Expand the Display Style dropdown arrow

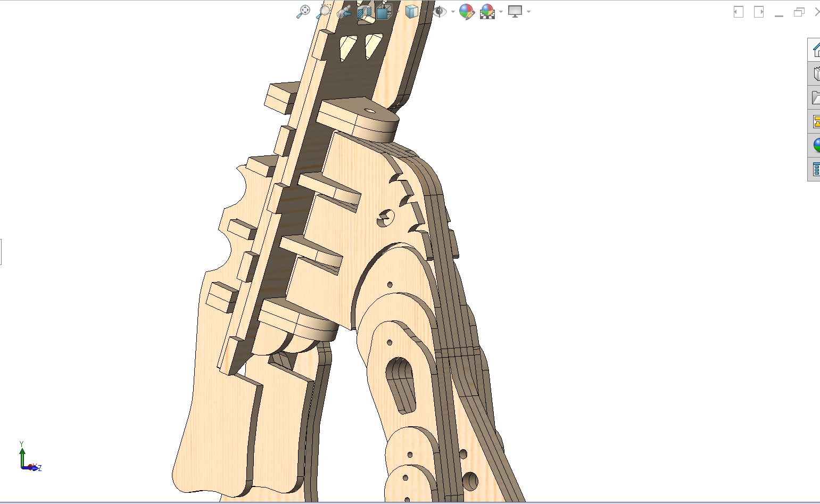pyautogui.click(x=425, y=12)
